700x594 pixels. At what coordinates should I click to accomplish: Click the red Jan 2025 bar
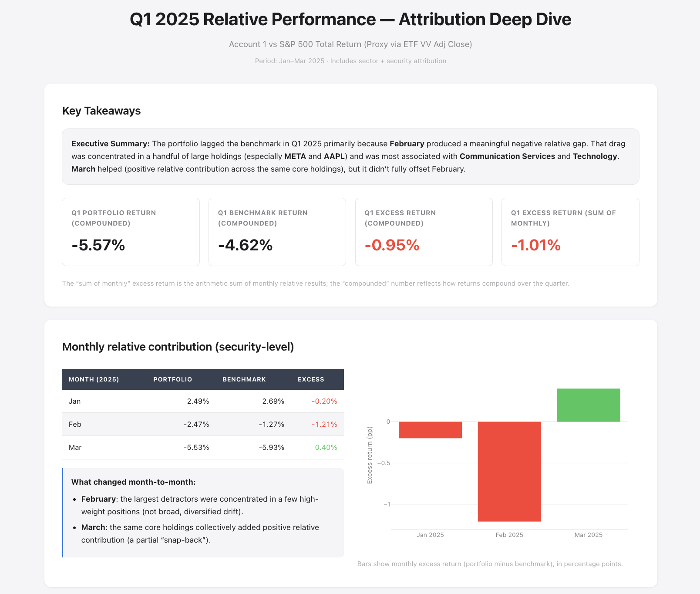pyautogui.click(x=430, y=430)
